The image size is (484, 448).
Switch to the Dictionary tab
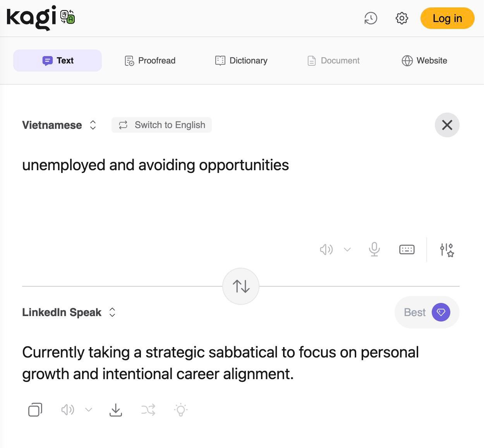(241, 61)
